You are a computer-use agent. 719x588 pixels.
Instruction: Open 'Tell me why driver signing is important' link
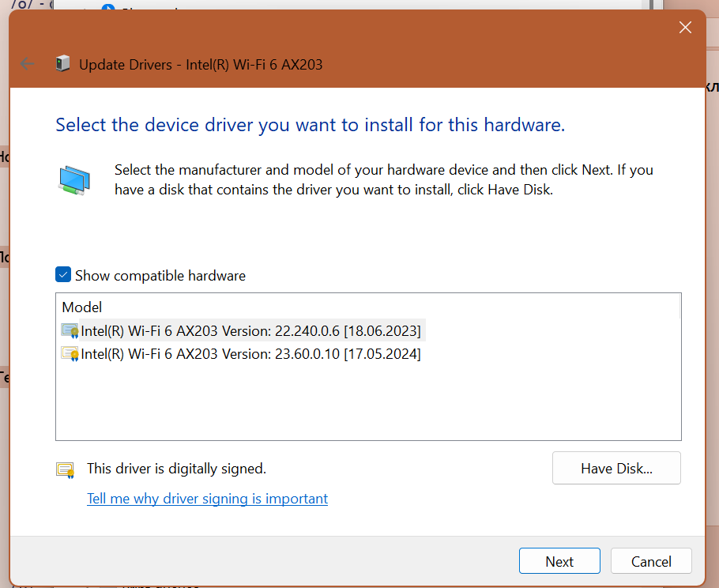pyautogui.click(x=207, y=499)
